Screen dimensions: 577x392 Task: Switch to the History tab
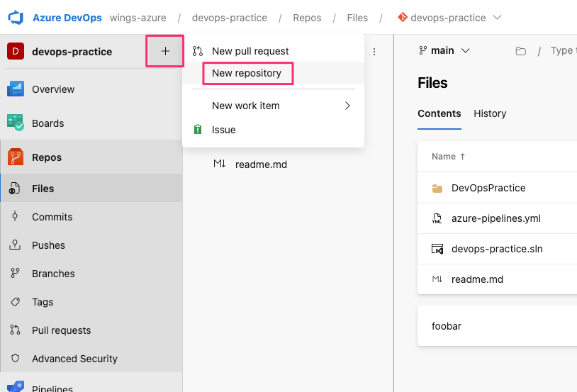[x=490, y=113]
